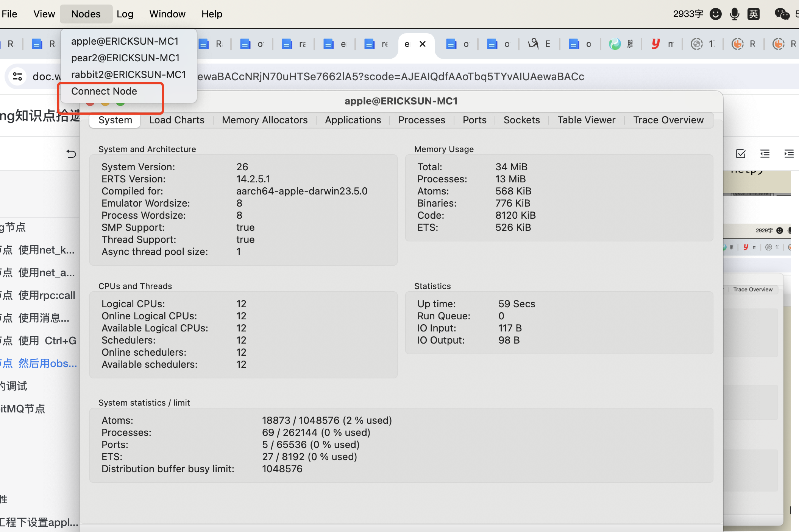Switch to the Trace Overview tab

point(668,120)
